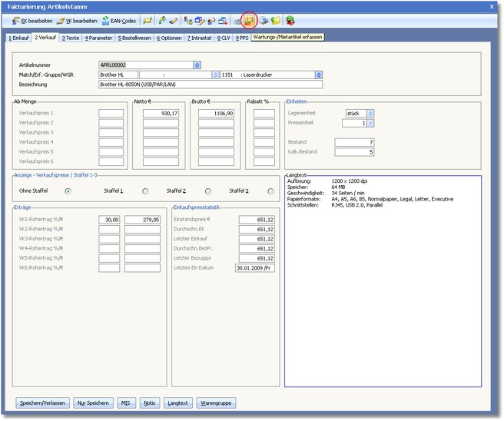504x421 pixels.
Task: Click the Verkaufspreis 1 Netto field
Action: 157,113
